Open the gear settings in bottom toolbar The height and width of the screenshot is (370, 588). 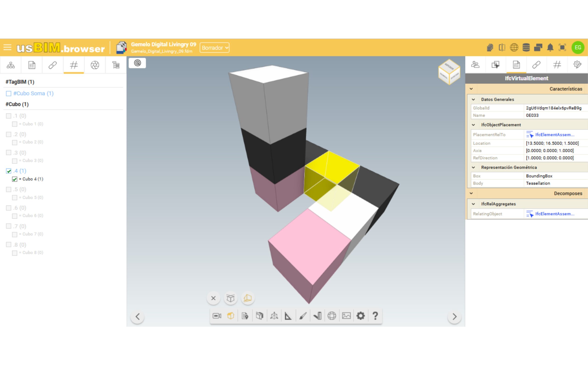click(x=360, y=316)
